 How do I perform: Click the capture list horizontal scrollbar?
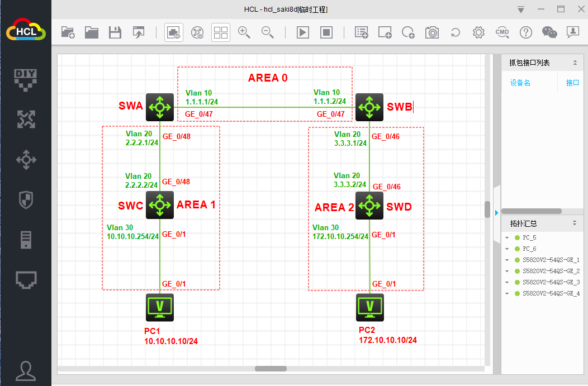532,211
